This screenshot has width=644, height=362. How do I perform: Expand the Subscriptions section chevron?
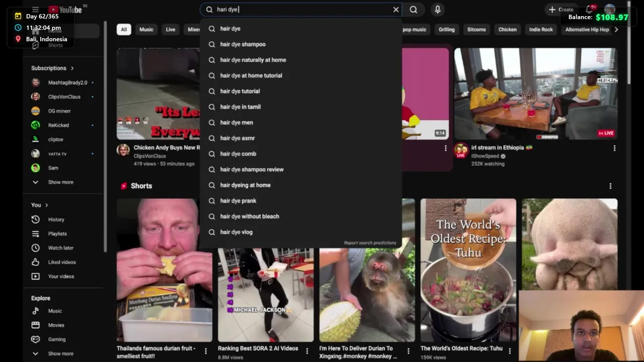click(72, 68)
